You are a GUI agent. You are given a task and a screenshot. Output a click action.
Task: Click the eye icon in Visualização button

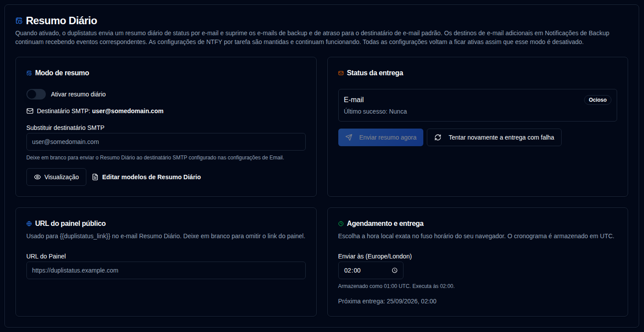pos(37,177)
